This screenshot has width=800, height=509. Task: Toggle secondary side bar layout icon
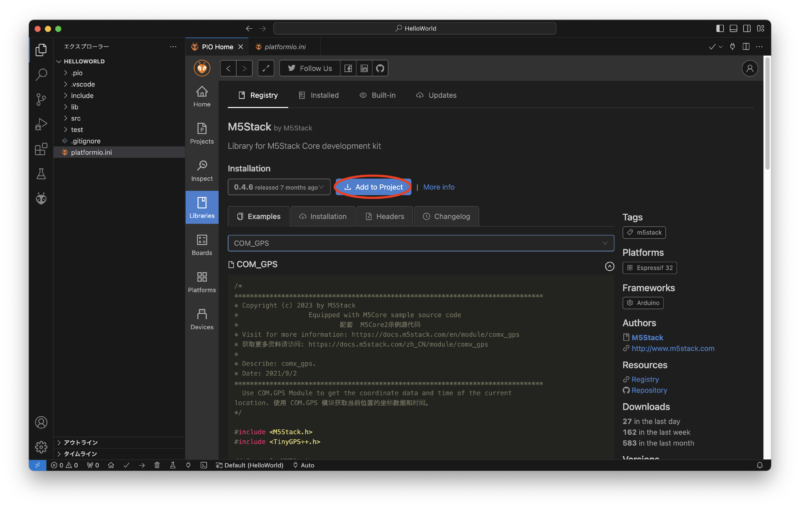click(x=747, y=29)
